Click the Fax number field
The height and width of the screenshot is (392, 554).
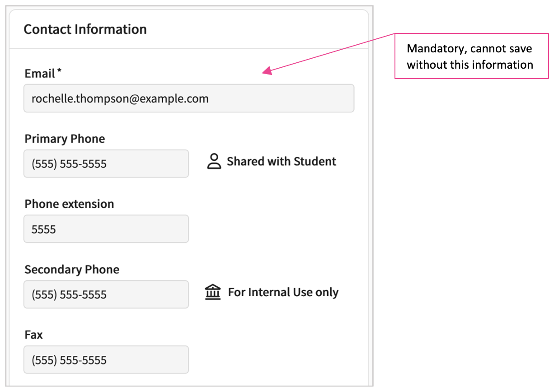tap(106, 360)
